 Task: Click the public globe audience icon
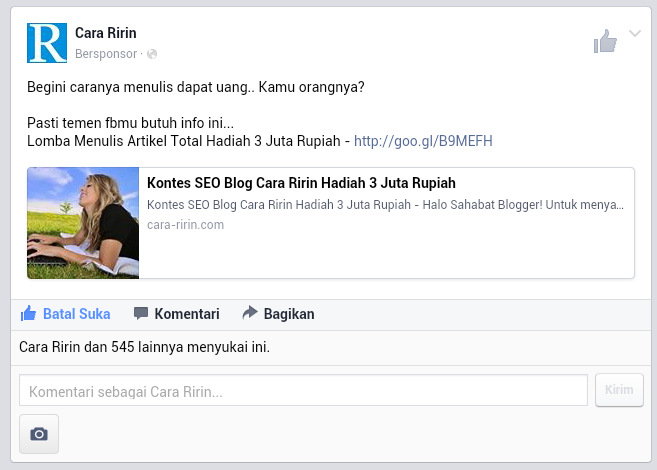[x=152, y=54]
